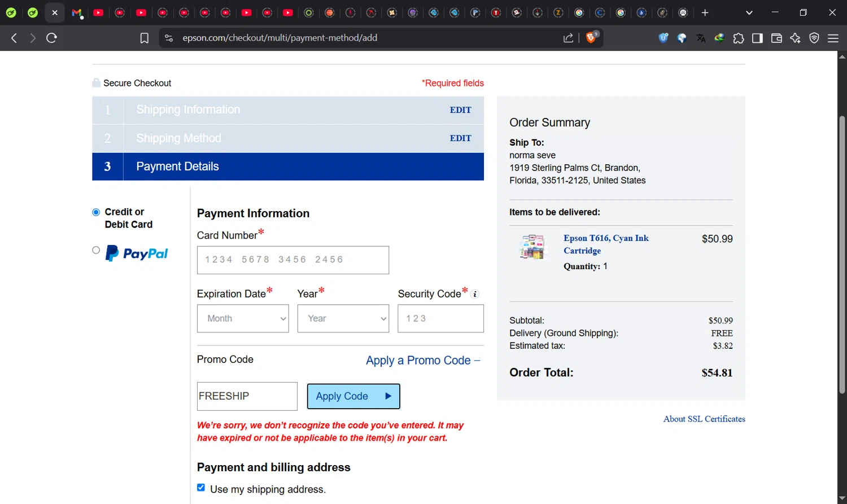
Task: Click the browser forward arrow
Action: tap(33, 38)
